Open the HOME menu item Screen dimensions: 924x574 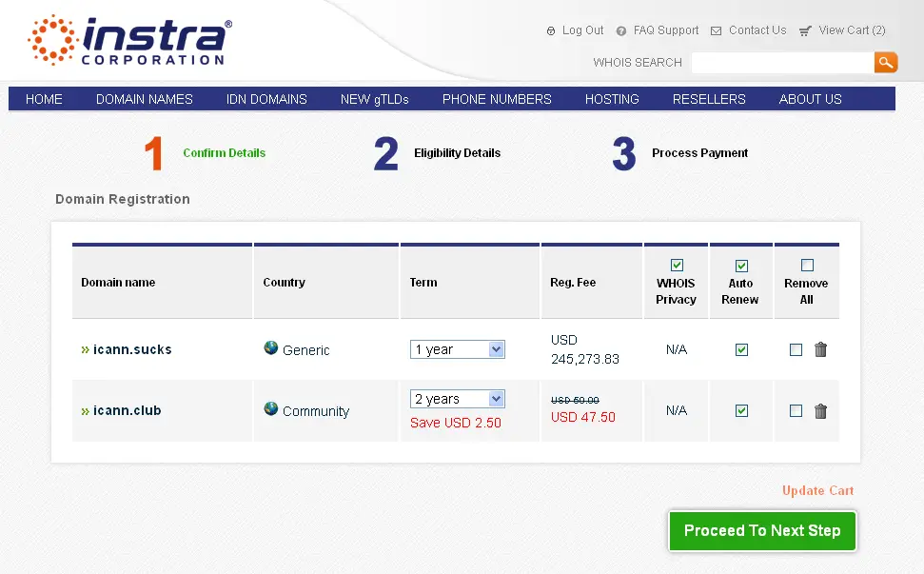[x=44, y=99]
